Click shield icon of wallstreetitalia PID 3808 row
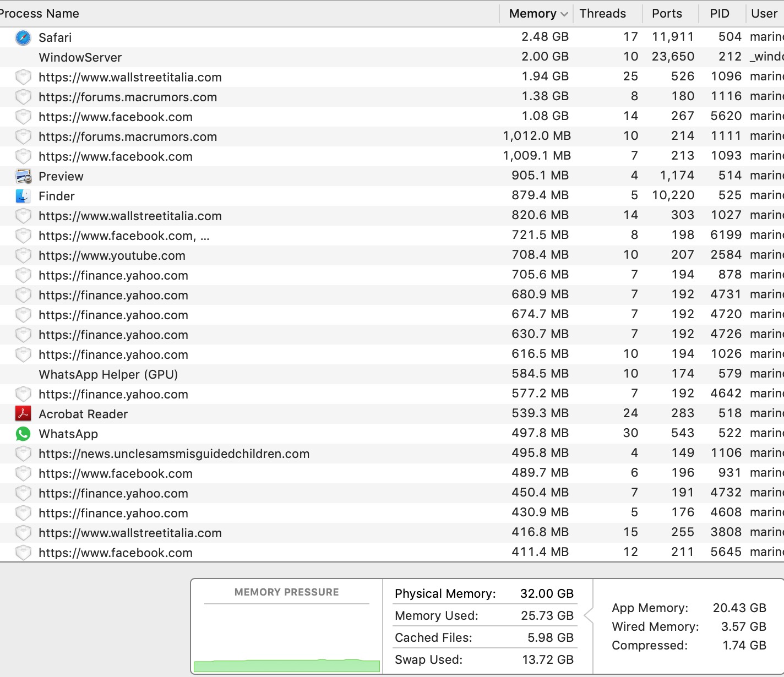This screenshot has width=784, height=677. tap(23, 533)
